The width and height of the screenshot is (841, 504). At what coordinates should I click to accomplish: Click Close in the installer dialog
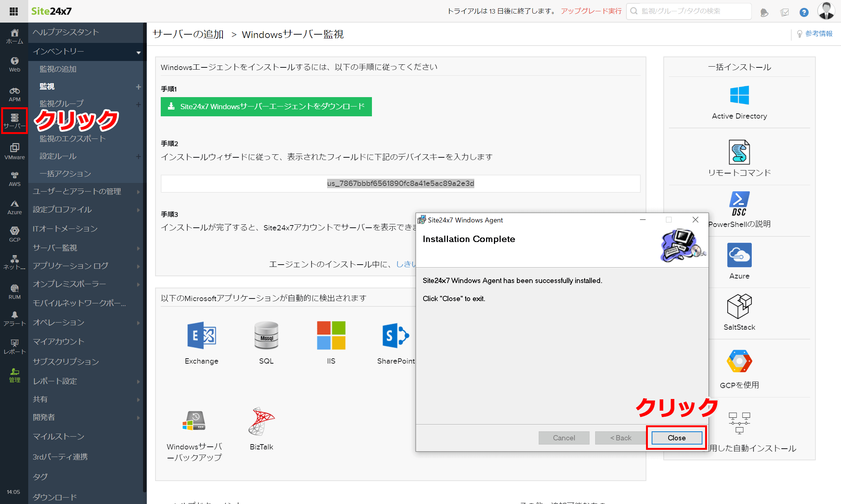tap(676, 438)
